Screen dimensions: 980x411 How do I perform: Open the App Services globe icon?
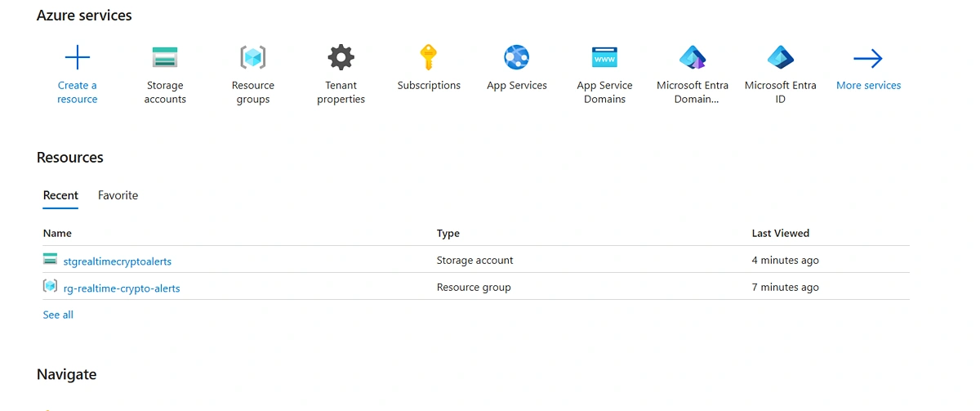517,58
